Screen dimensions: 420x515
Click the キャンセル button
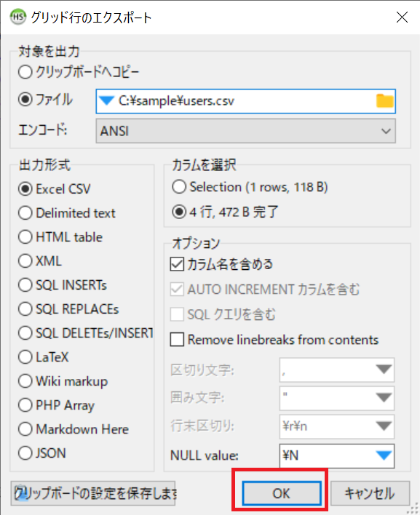(x=370, y=493)
